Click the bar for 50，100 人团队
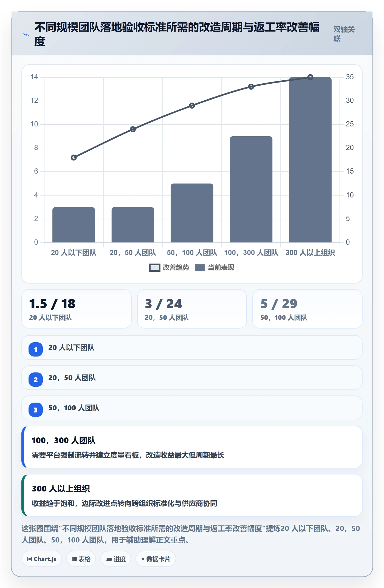The width and height of the screenshot is (384, 588). point(192,213)
